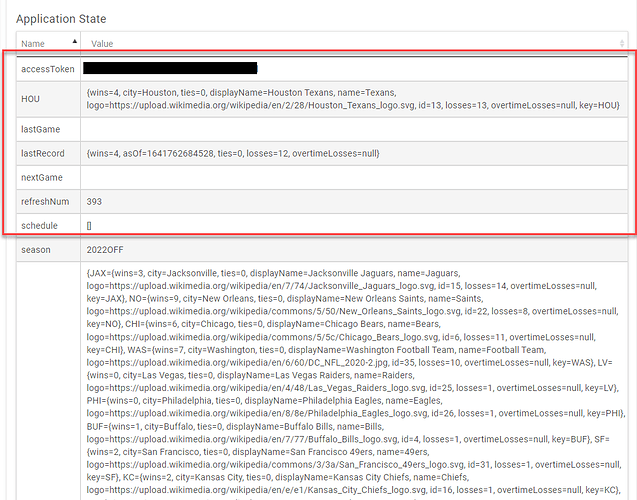Select the refreshNum name cell
Viewport: 637px width, 500px height.
48,201
